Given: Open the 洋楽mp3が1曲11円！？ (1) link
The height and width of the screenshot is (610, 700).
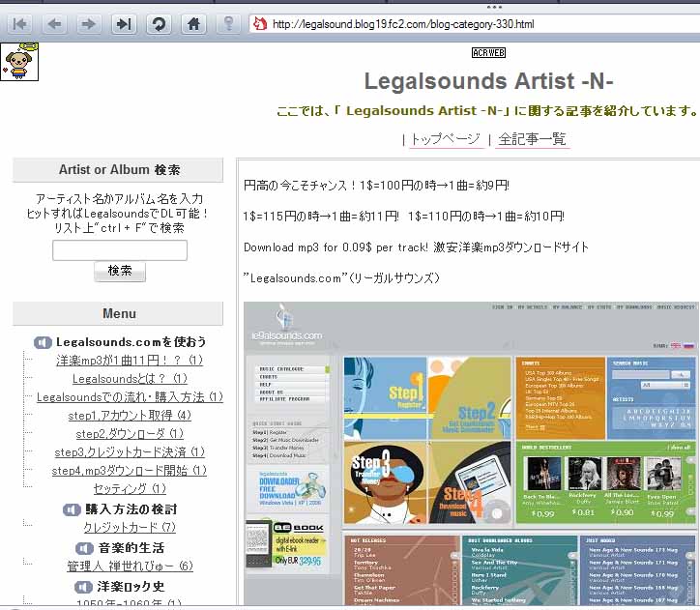Looking at the screenshot, I should tap(130, 361).
